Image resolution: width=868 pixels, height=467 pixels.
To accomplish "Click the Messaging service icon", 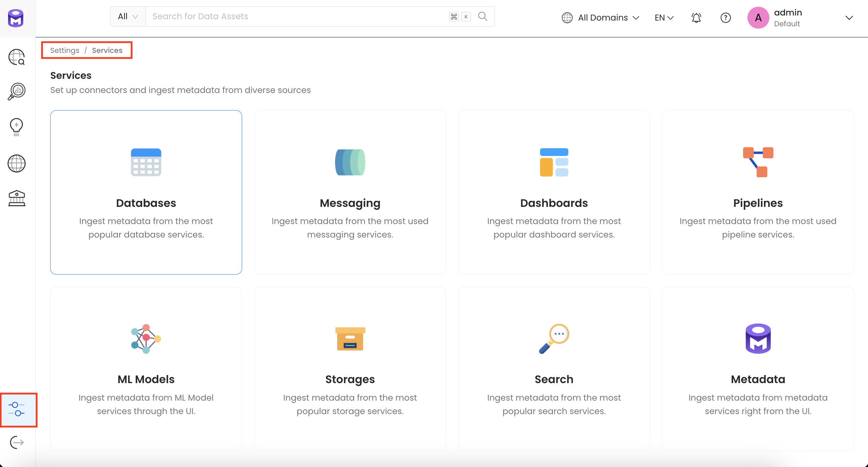I will coord(350,163).
